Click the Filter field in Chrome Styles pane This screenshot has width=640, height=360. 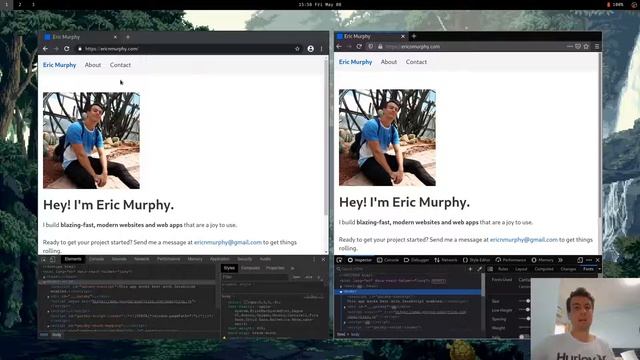(x=255, y=277)
